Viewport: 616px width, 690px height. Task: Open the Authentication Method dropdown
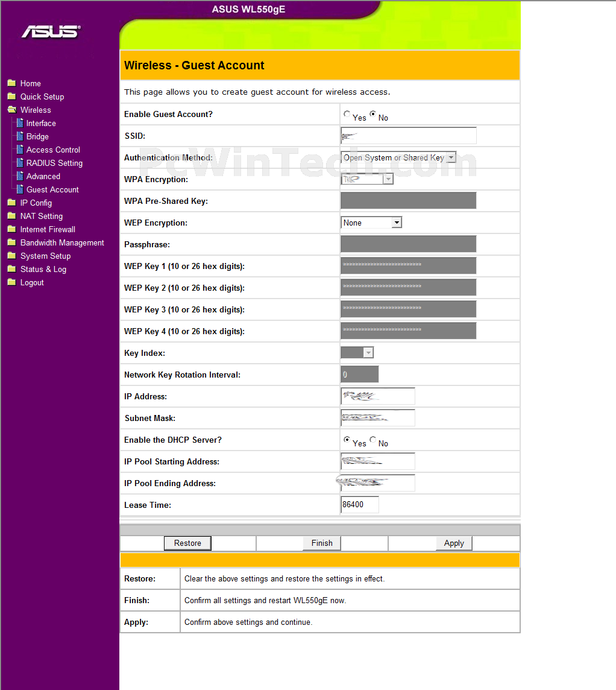tap(398, 157)
